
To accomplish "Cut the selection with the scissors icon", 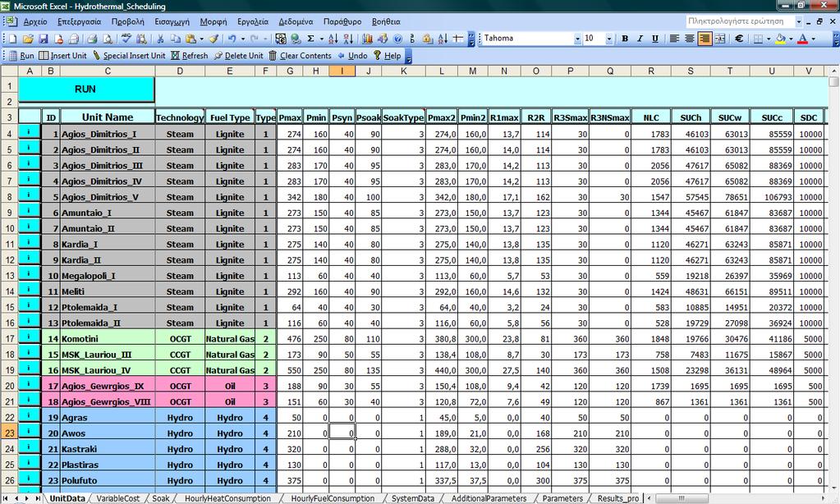I will pyautogui.click(x=159, y=39).
